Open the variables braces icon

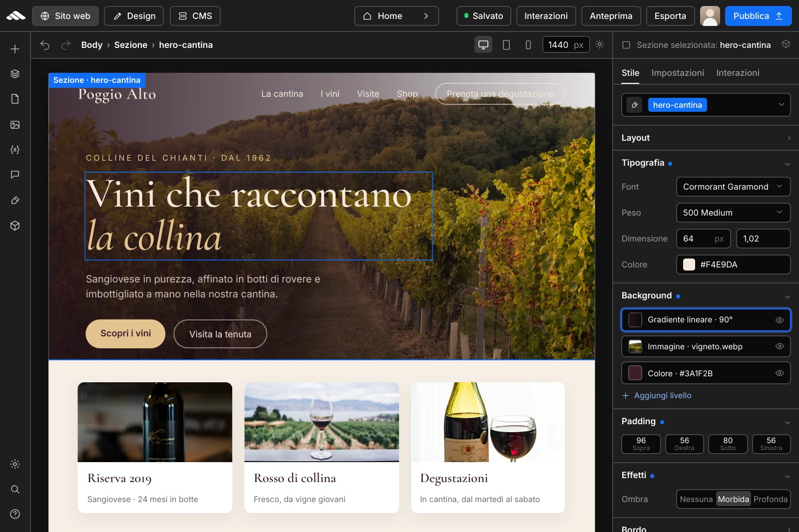[15, 150]
